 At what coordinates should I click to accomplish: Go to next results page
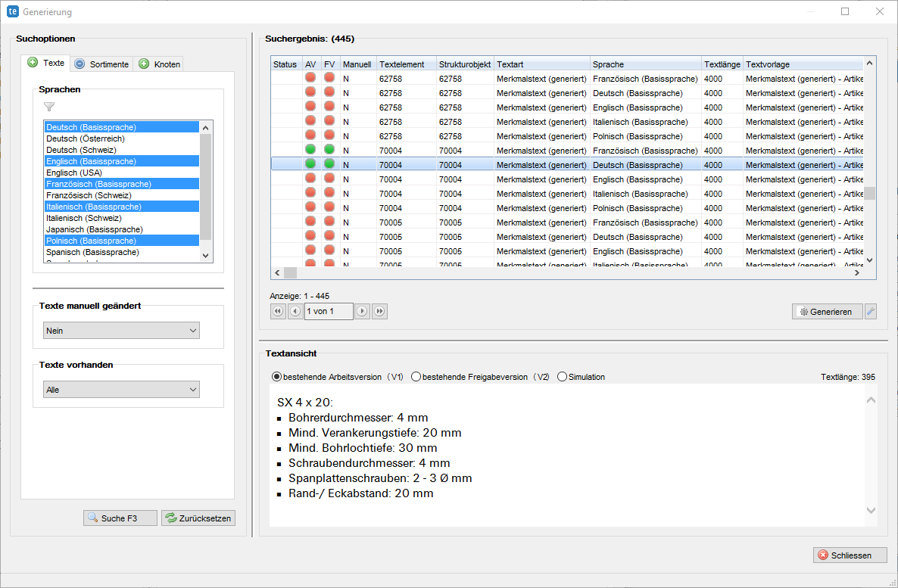(362, 312)
